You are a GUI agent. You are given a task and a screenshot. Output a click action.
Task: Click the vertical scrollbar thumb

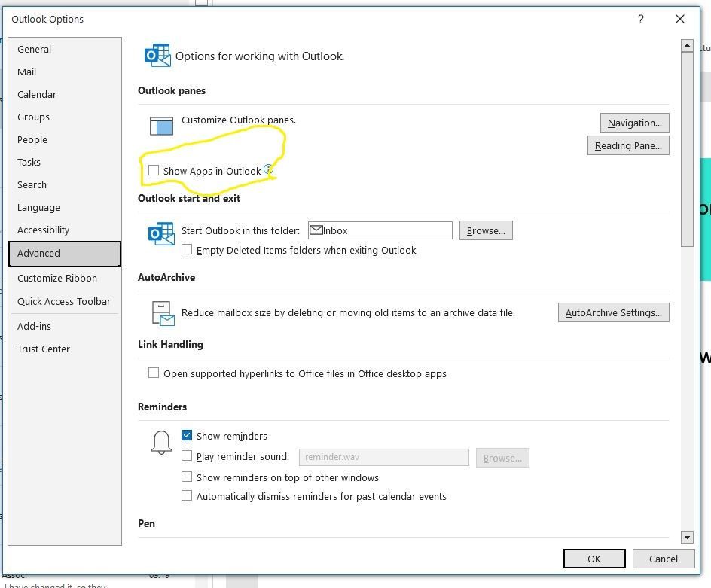click(687, 149)
